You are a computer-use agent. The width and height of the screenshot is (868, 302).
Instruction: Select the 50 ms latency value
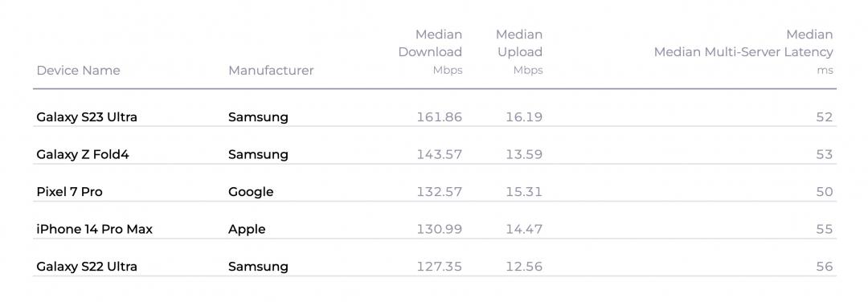(825, 191)
